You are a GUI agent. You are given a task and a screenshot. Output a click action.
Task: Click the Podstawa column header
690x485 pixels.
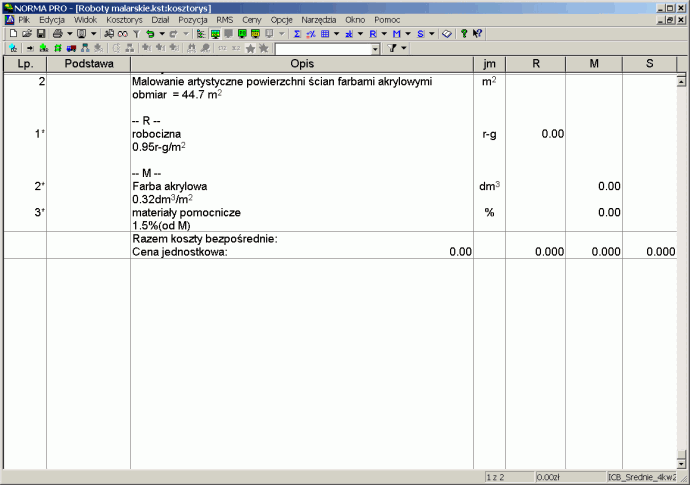pyautogui.click(x=88, y=64)
